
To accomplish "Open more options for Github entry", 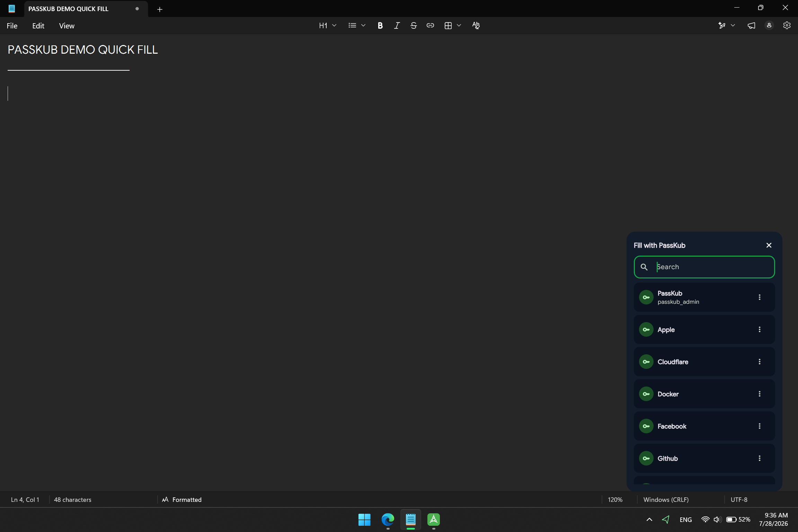I will [x=760, y=459].
